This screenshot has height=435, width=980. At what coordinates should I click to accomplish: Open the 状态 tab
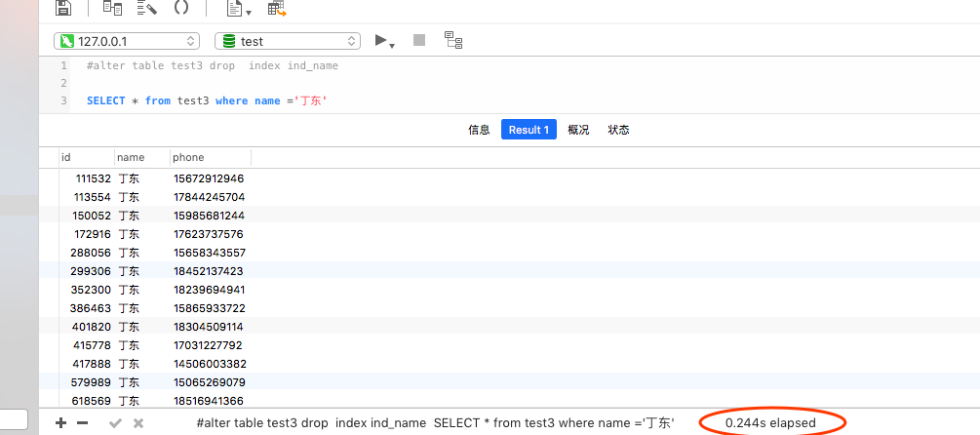[x=618, y=130]
